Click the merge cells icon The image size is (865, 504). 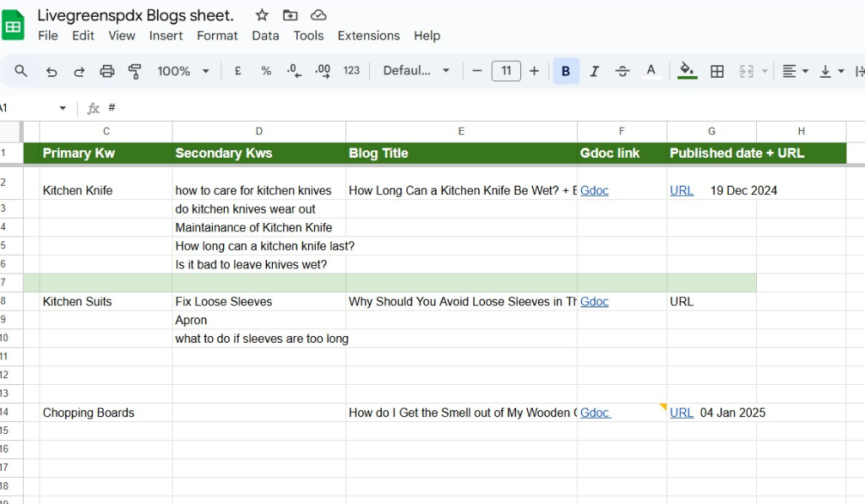coord(747,71)
